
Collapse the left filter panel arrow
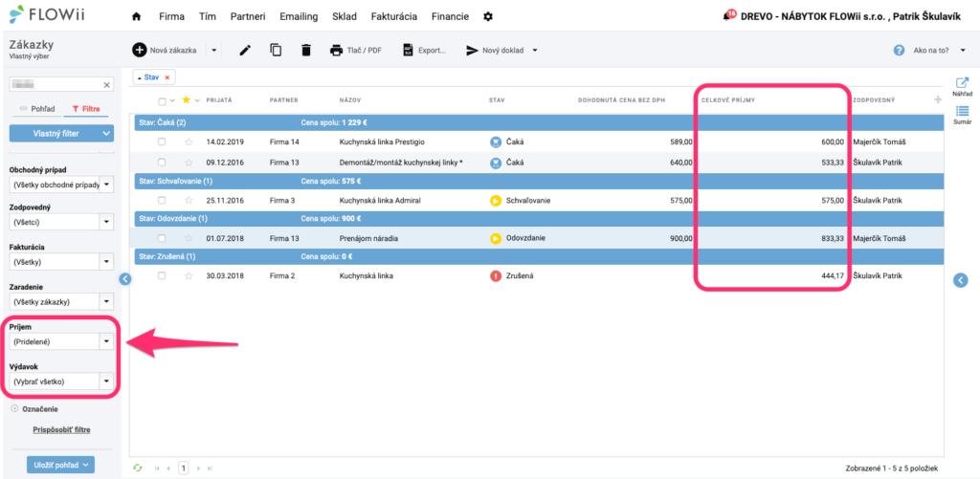(124, 279)
